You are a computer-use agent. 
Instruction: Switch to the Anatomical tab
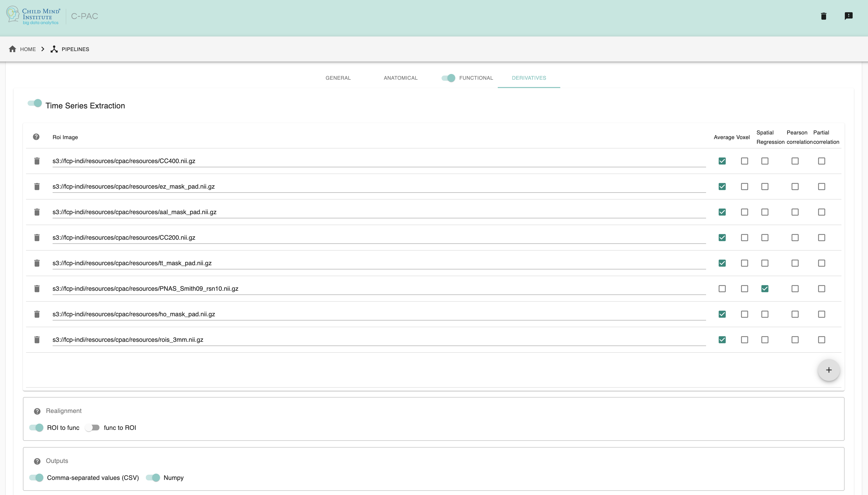pos(400,78)
